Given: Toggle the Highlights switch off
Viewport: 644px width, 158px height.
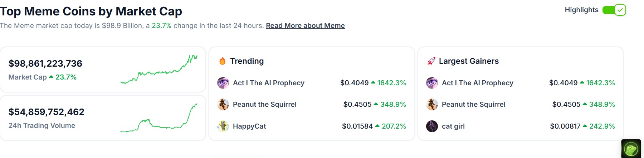Looking at the screenshot, I should (614, 10).
